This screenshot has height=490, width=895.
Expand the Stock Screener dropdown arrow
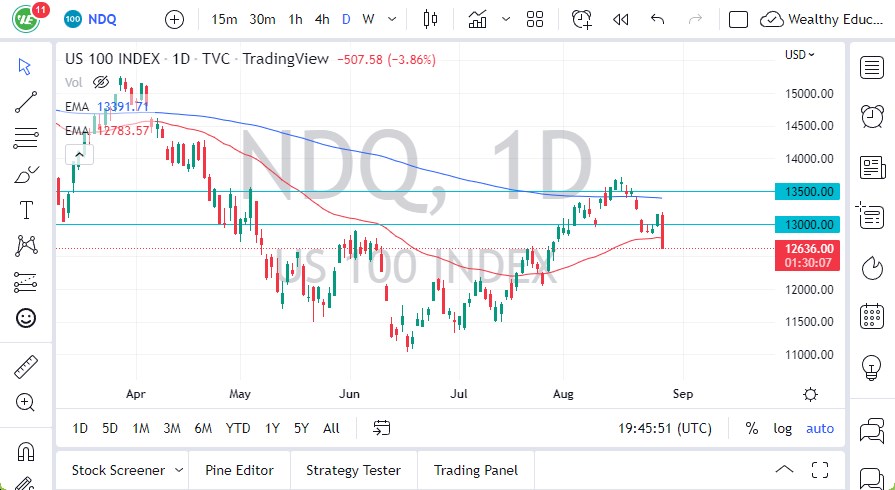179,470
